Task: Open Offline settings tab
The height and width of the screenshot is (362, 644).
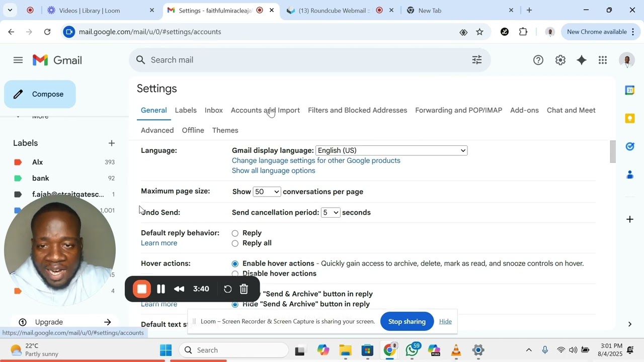Action: click(x=193, y=130)
